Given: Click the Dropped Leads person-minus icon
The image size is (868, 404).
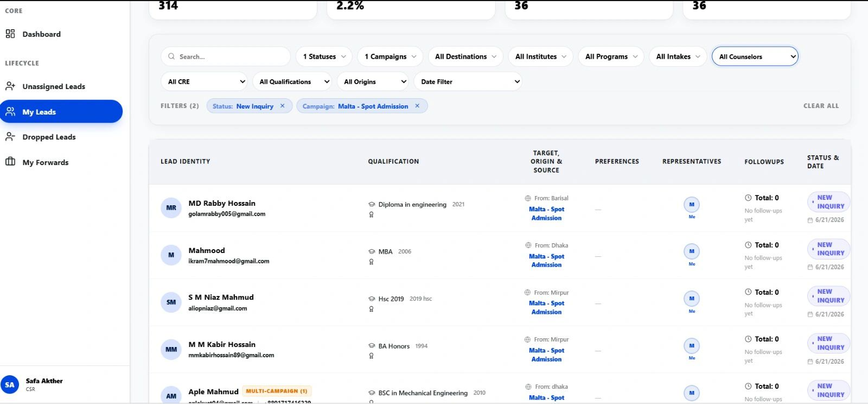Looking at the screenshot, I should coord(10,136).
